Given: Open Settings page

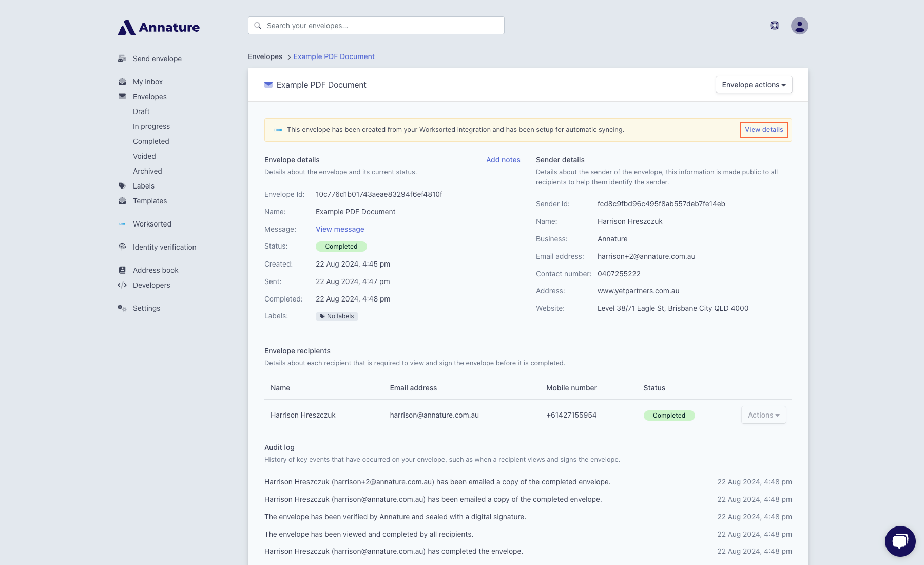Looking at the screenshot, I should [146, 308].
